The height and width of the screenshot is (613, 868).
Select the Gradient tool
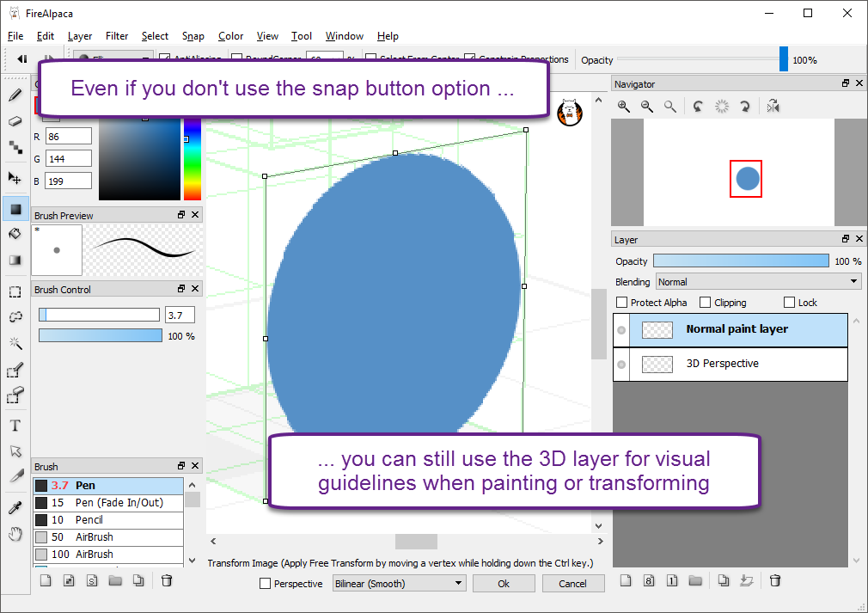15,261
